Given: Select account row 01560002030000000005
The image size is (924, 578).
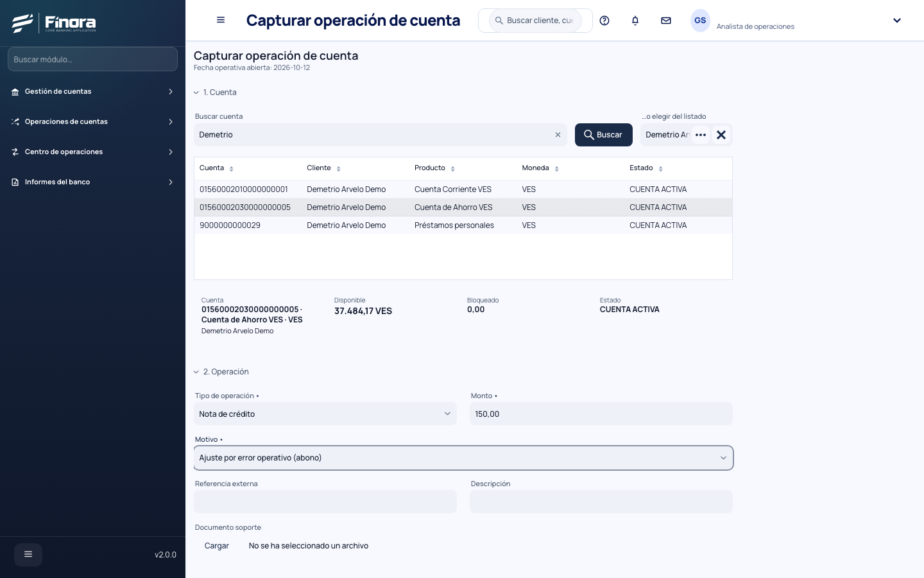Looking at the screenshot, I should (x=463, y=207).
